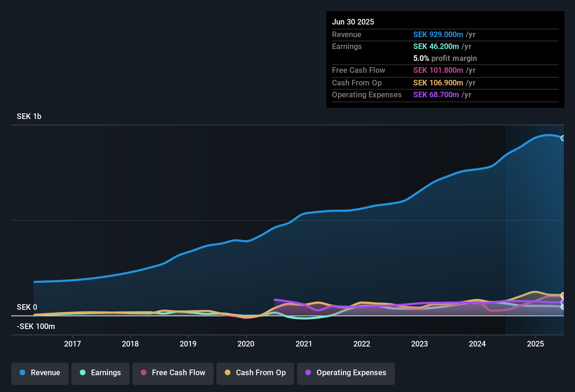
Task: Click the SEK 106.900m cash from op value
Action: pos(438,83)
